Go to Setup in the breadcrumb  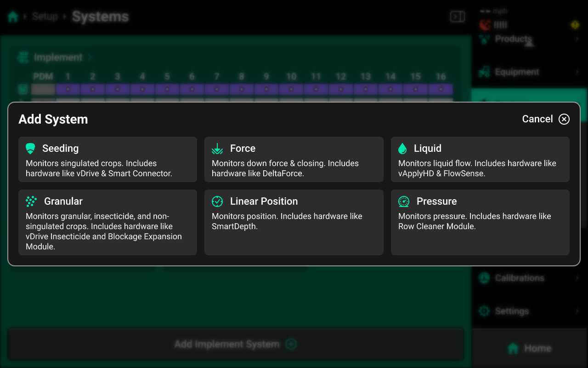tap(45, 17)
